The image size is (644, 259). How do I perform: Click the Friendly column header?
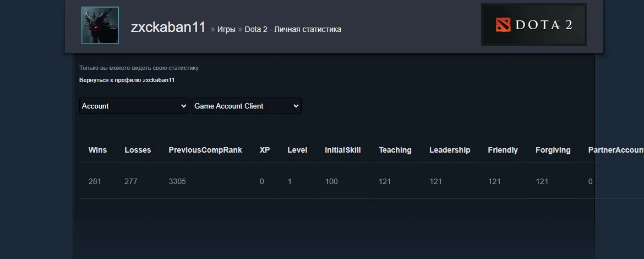503,150
